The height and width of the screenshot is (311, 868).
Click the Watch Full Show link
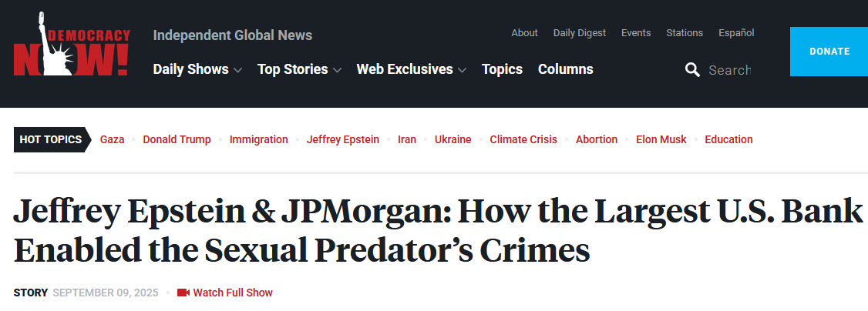click(x=232, y=293)
